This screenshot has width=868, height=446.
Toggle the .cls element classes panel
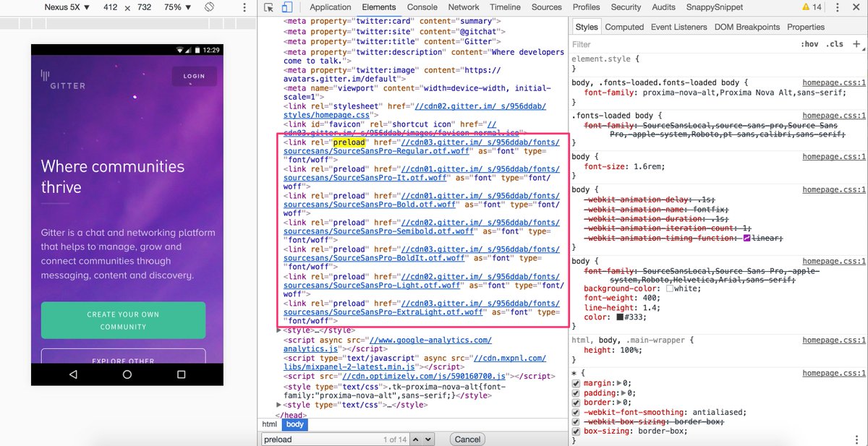click(835, 44)
